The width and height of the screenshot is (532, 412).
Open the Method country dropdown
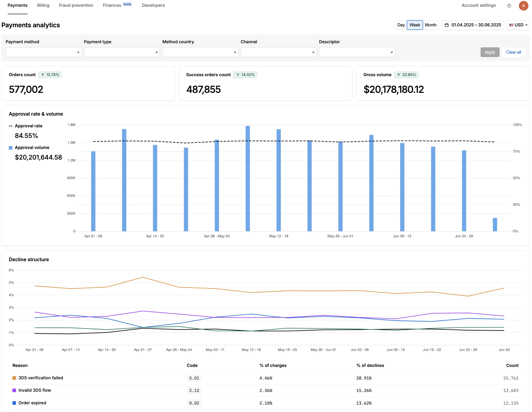pyautogui.click(x=200, y=52)
